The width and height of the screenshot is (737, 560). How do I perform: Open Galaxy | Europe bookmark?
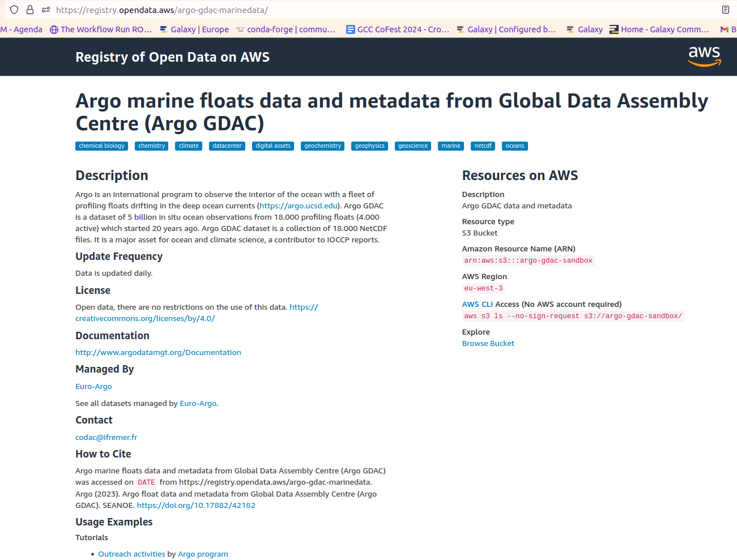click(x=194, y=29)
